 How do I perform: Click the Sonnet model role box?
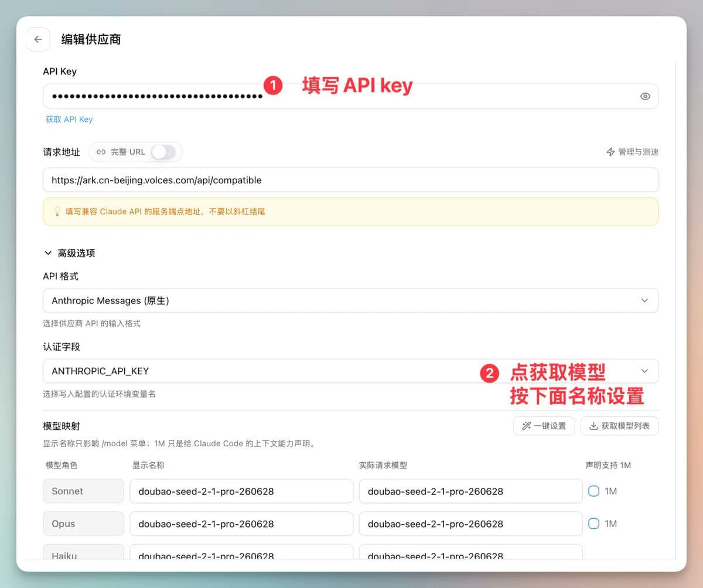coord(83,491)
